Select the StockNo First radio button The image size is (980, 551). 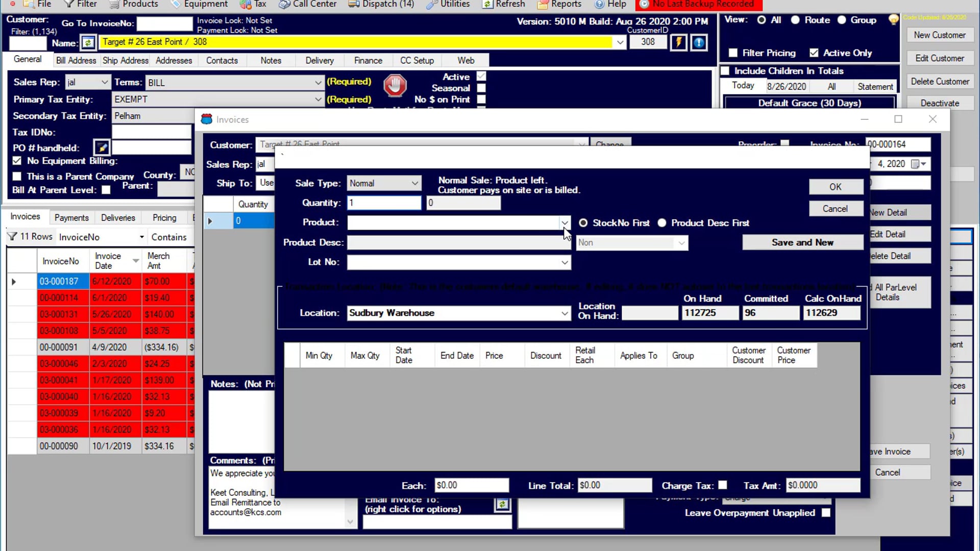pyautogui.click(x=583, y=223)
